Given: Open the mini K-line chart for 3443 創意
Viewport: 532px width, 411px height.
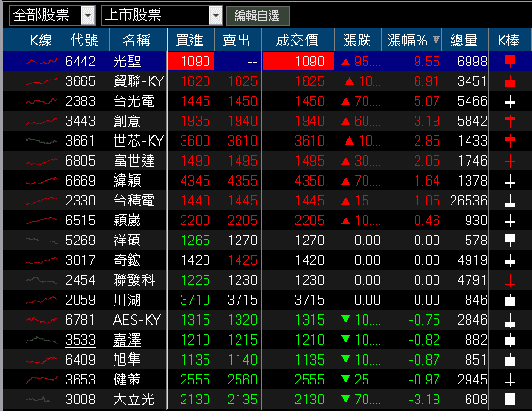Looking at the screenshot, I should [x=41, y=121].
